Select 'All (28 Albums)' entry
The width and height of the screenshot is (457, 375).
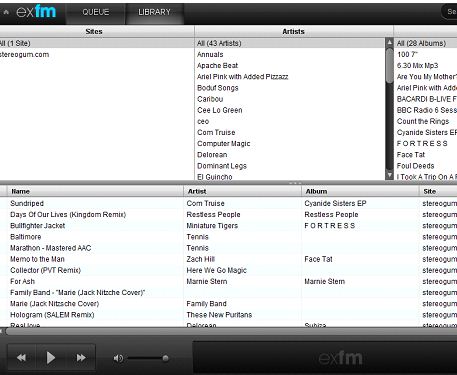(426, 43)
